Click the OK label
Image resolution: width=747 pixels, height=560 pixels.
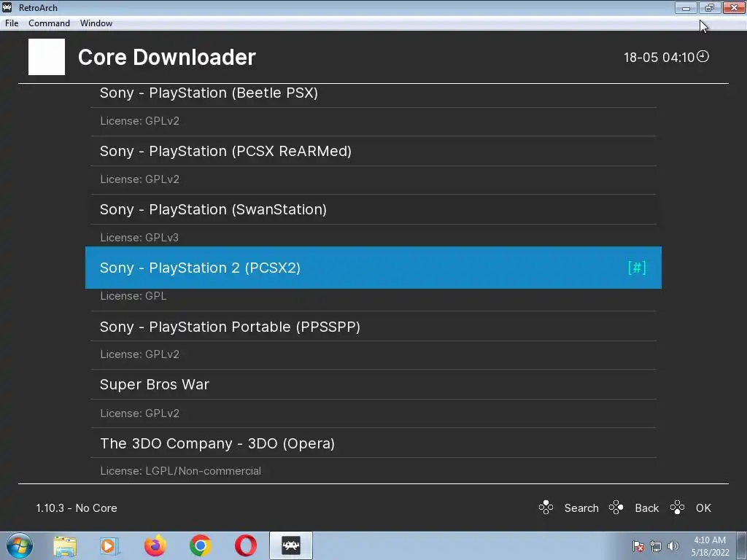point(703,508)
